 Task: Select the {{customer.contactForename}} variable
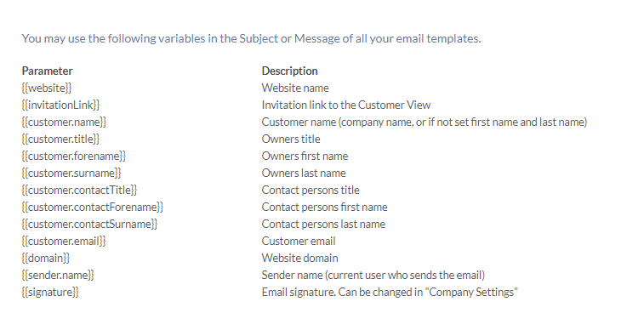pyautogui.click(x=93, y=208)
